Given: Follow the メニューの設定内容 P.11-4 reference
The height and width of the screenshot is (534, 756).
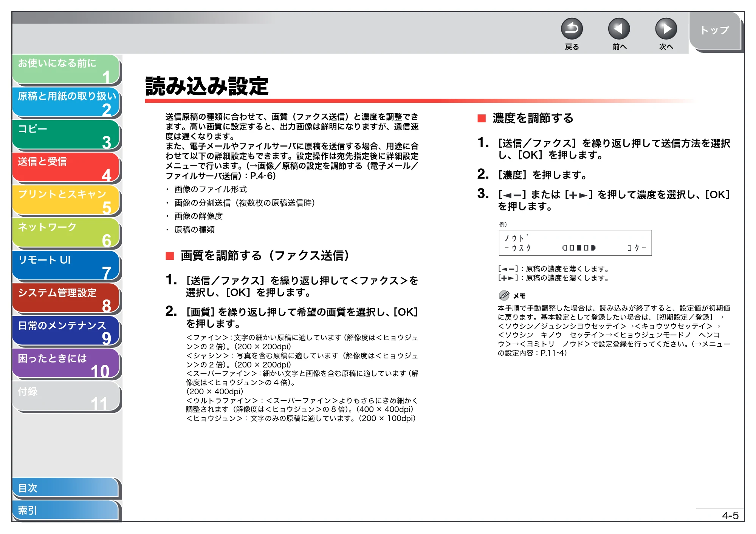Looking at the screenshot, I should tap(614, 349).
